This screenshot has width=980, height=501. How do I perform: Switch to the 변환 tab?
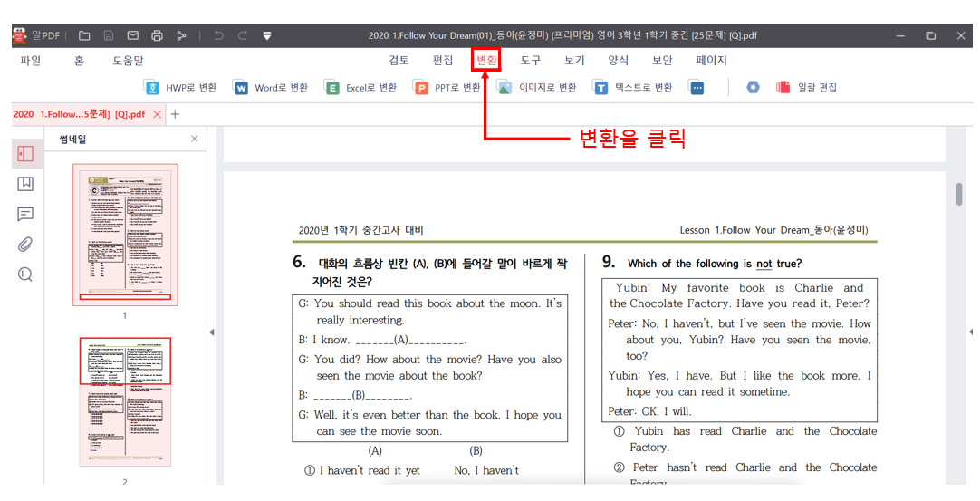pyautogui.click(x=486, y=60)
